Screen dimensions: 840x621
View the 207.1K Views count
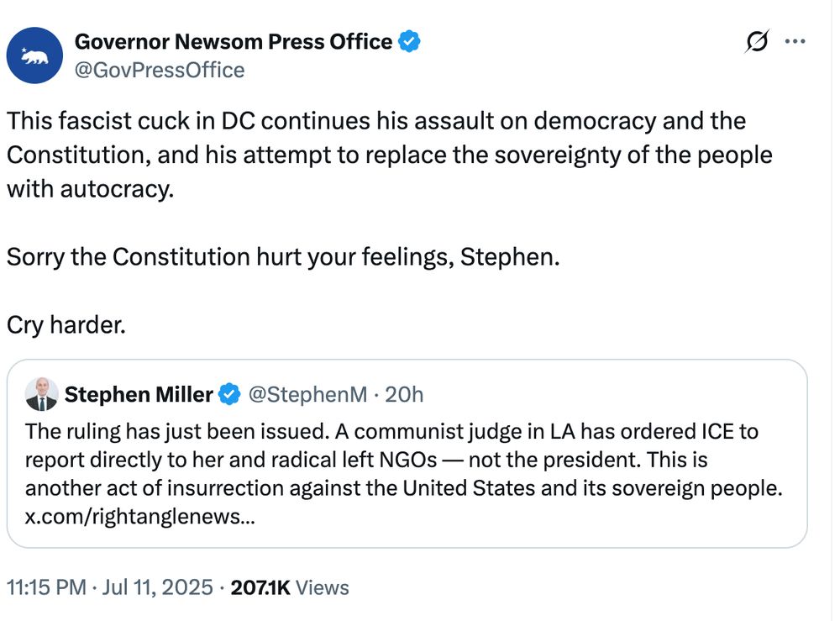[290, 587]
